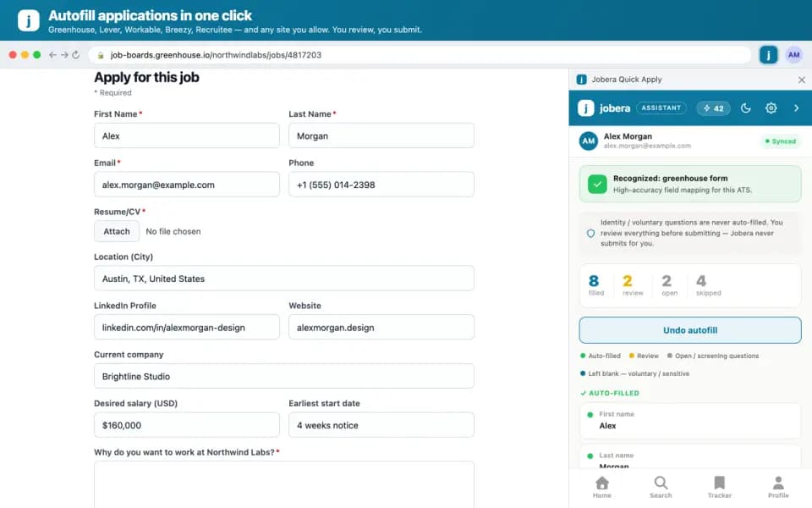Click Left blank — voluntary / sensitive legend
The height and width of the screenshot is (508, 812).
point(634,373)
